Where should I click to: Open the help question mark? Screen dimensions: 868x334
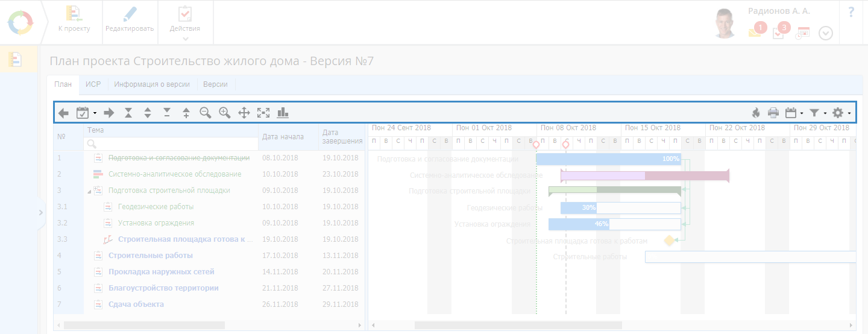pyautogui.click(x=851, y=12)
